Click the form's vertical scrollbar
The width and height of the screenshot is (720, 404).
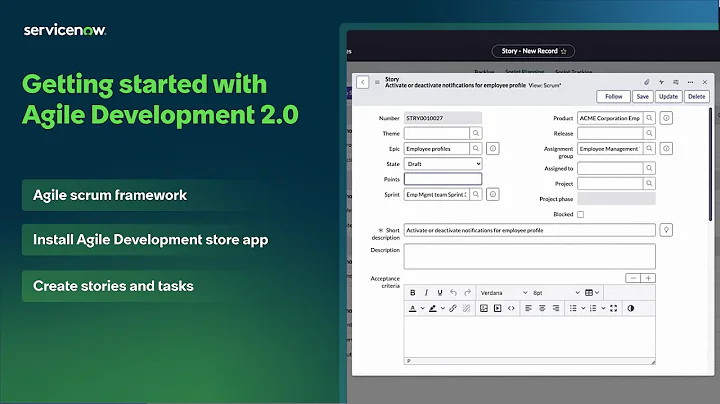coord(710,165)
